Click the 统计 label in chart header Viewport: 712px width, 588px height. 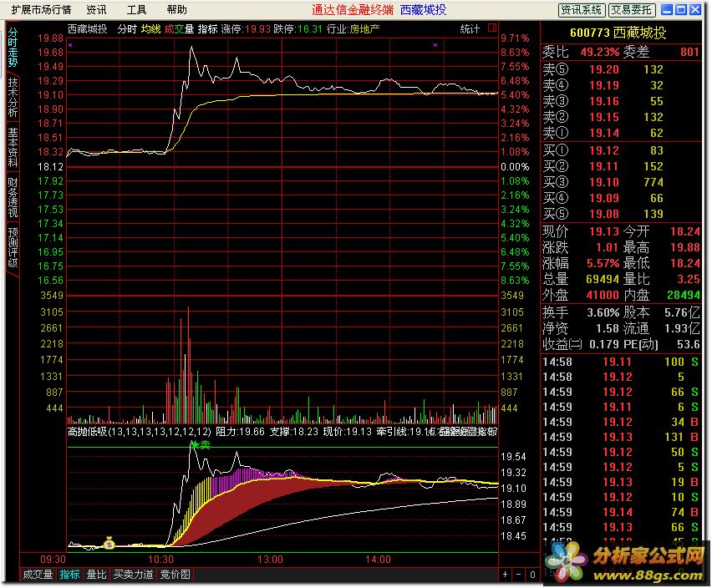pos(470,29)
